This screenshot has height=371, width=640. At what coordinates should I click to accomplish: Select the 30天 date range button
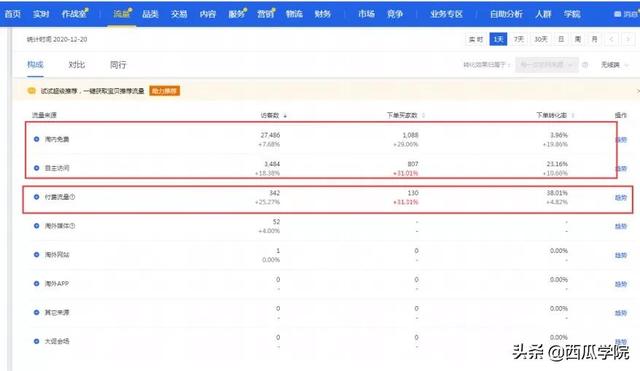(x=541, y=39)
